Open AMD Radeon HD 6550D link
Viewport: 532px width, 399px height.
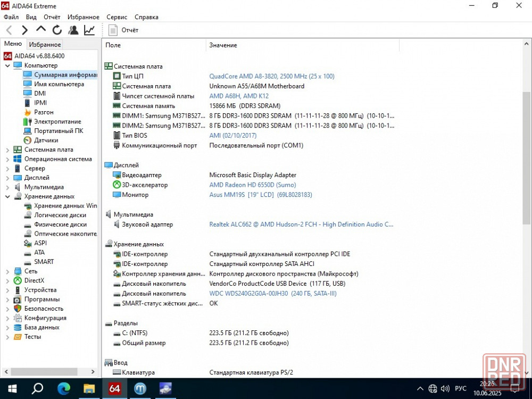click(x=253, y=185)
